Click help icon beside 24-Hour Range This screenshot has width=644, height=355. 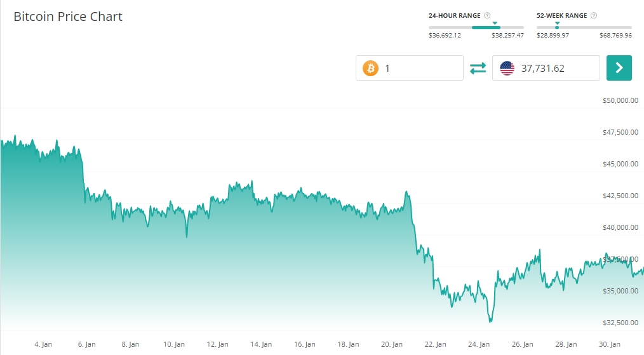pos(487,15)
